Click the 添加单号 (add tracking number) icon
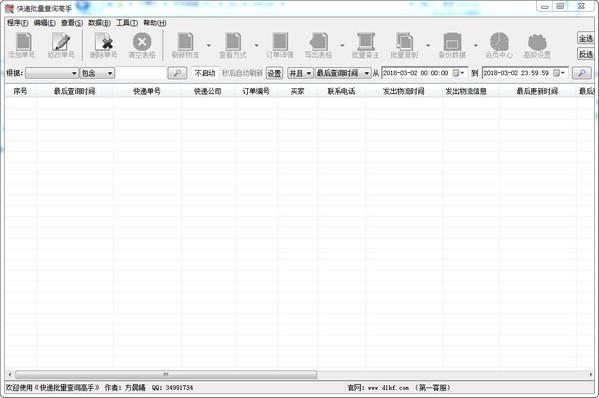This screenshot has width=599, height=398. click(22, 46)
